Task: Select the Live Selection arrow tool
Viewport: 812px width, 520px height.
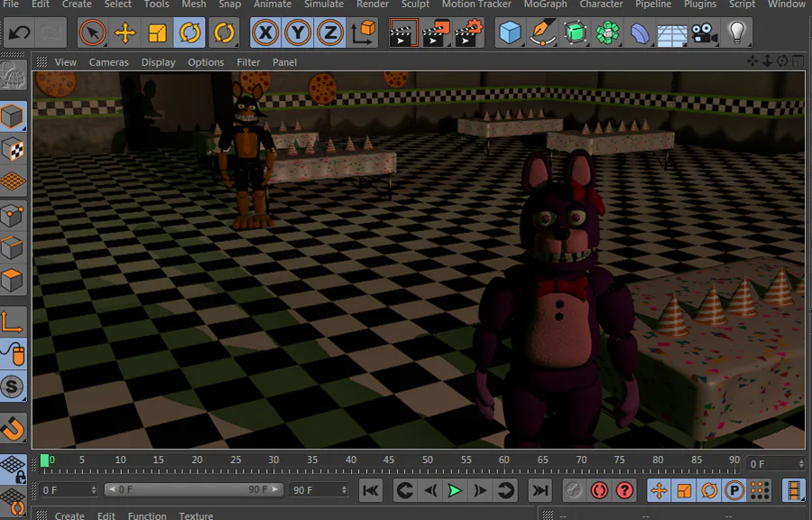Action: tap(93, 32)
